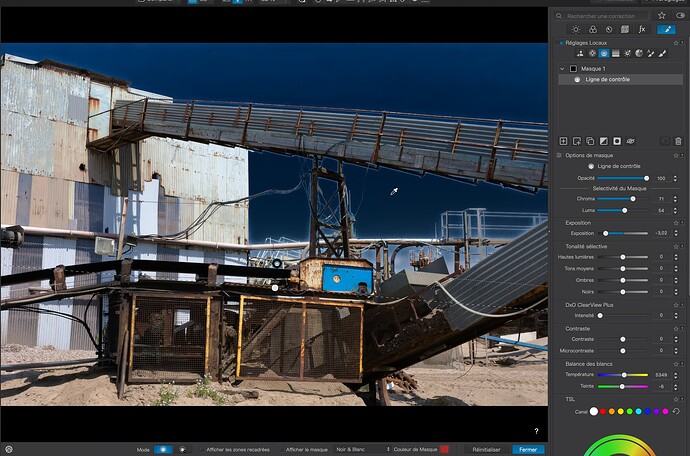Open the Noir & Blanc dropdown
The width and height of the screenshot is (690, 456).
363,449
